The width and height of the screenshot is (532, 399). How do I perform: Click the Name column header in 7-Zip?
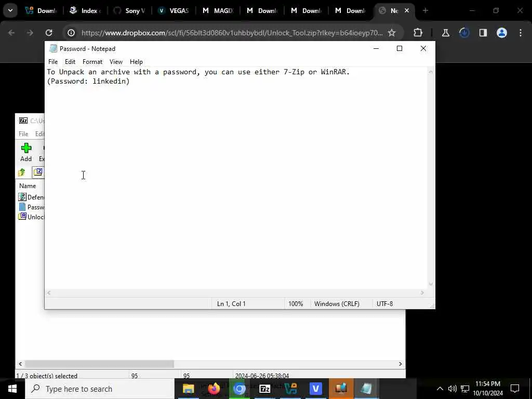(28, 186)
